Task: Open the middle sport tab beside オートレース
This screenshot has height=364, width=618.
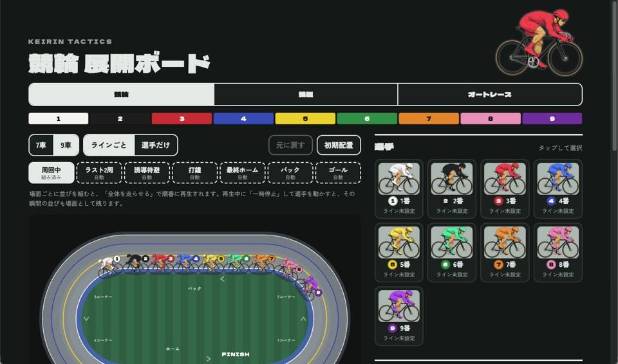Action: pos(306,95)
